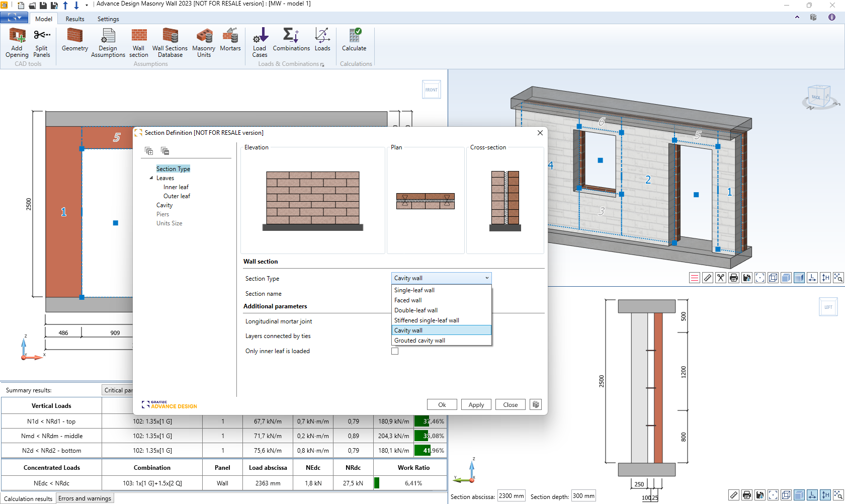This screenshot has width=845, height=504.
Task: Open the Critical panel dropdown in summary results
Action: pos(118,390)
